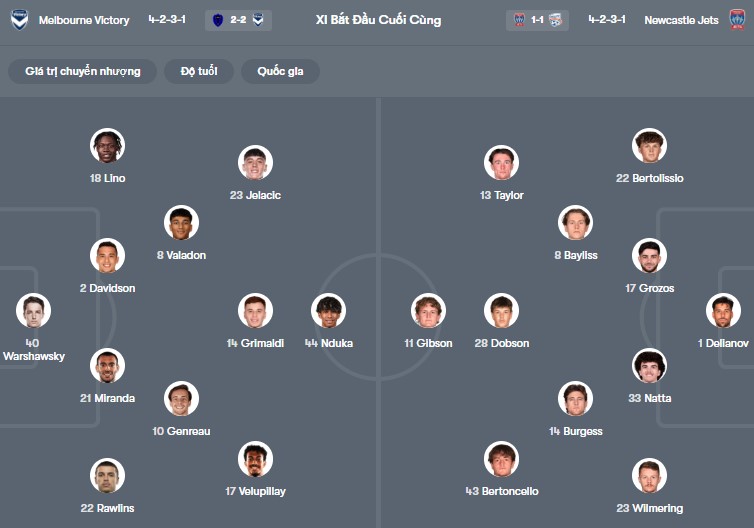Open the 2-2 previous match score badge
Image resolution: width=754 pixels, height=528 pixels.
click(x=239, y=20)
